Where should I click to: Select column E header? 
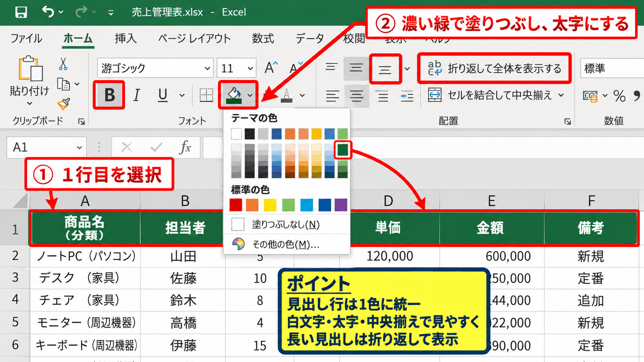(491, 200)
